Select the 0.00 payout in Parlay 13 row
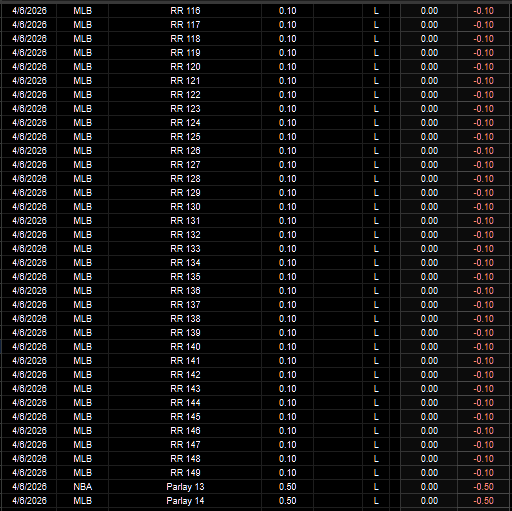Viewport: 512px width, 511px height. coord(429,487)
